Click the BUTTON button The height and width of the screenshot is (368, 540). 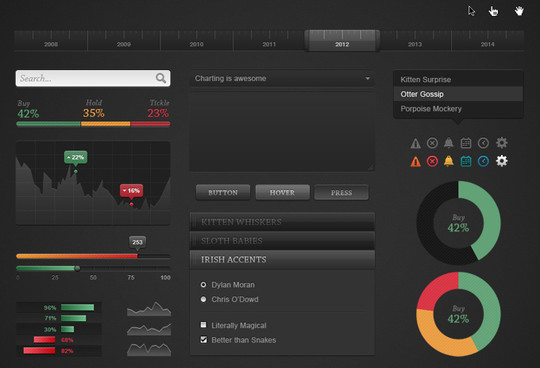pyautogui.click(x=223, y=192)
